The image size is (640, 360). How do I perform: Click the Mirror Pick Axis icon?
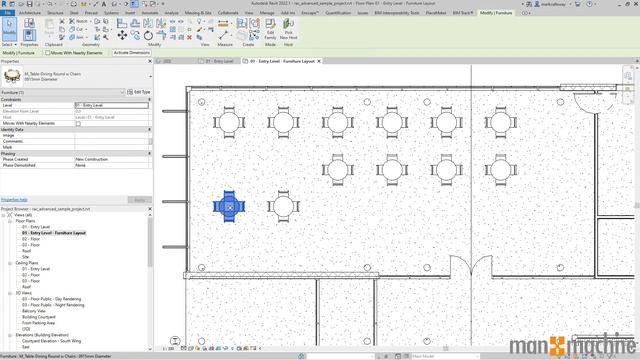click(x=148, y=23)
